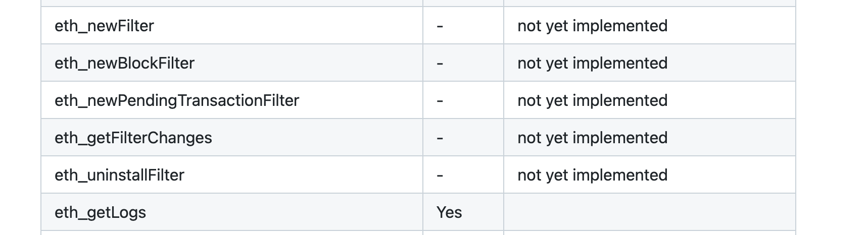Click the dash in the eth_getFilterChanges row
The image size is (868, 235).
tap(440, 138)
